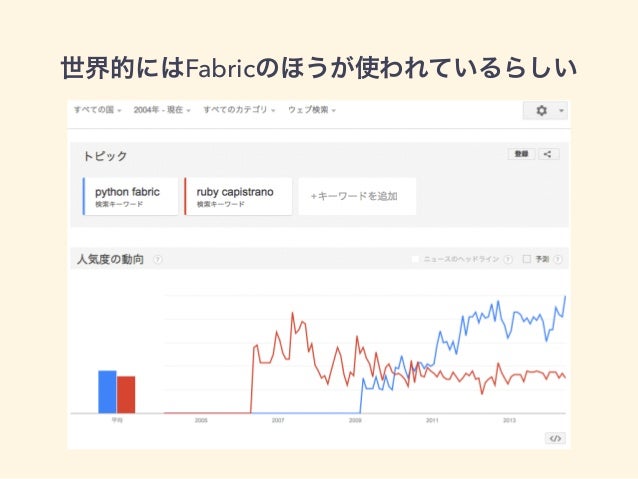Open the すべての国 country dropdown
This screenshot has width=638, height=479.
pos(97,110)
